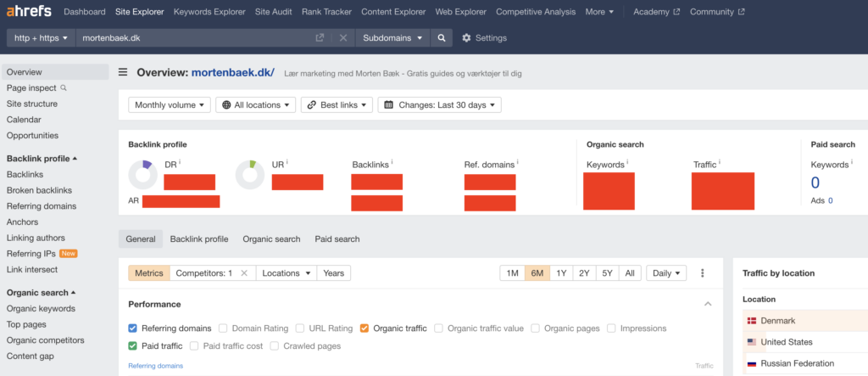This screenshot has width=868, height=376.
Task: Open Changes: Last 30 days dropdown
Action: click(440, 104)
